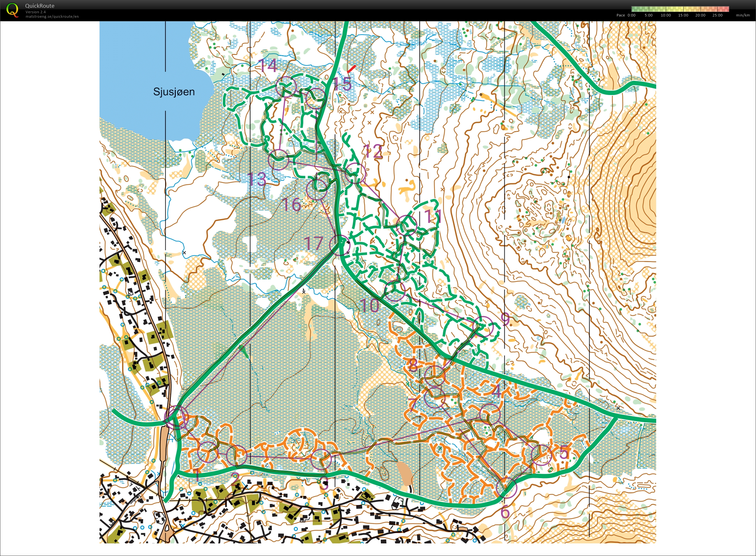This screenshot has width=756, height=556.
Task: Click control circle 14 on the map
Action: click(x=286, y=87)
